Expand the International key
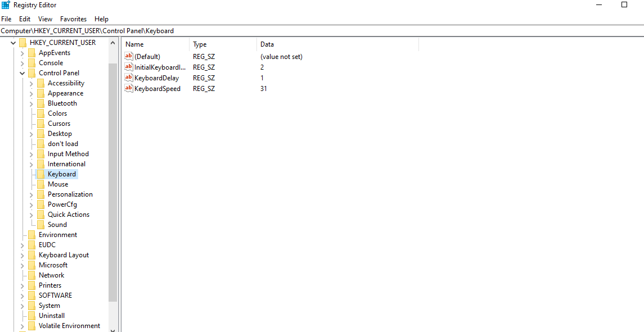Viewport: 644px width, 332px height. click(x=31, y=164)
